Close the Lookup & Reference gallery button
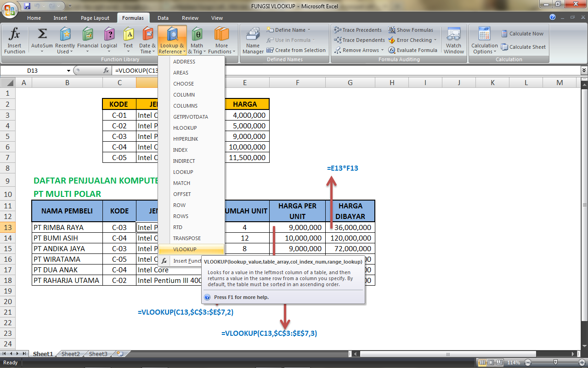 tap(172, 40)
